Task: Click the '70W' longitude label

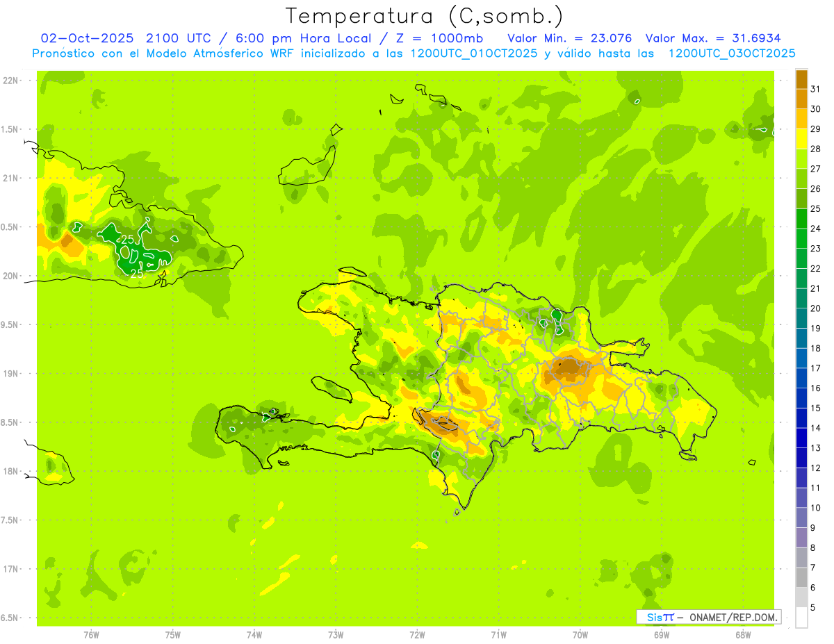Action: point(580,635)
